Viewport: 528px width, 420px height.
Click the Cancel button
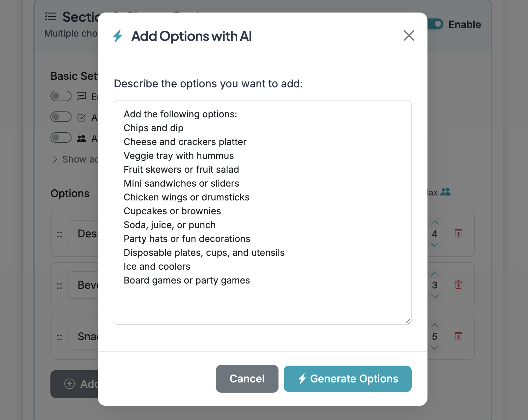[x=247, y=379]
